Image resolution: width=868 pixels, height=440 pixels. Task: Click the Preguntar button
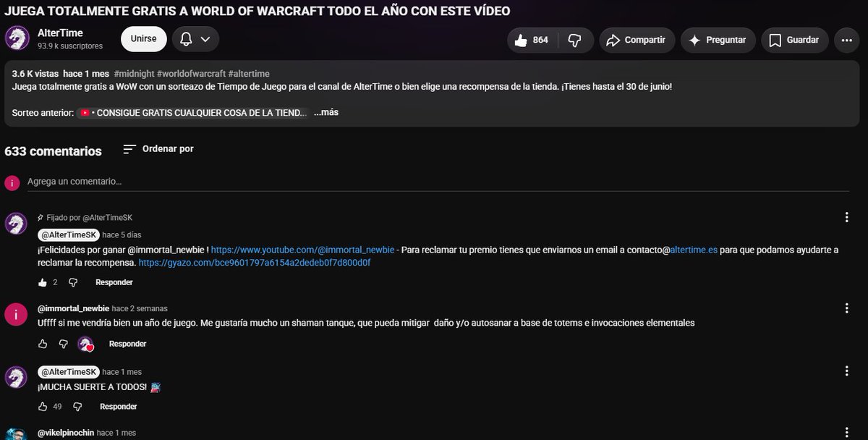coord(718,41)
